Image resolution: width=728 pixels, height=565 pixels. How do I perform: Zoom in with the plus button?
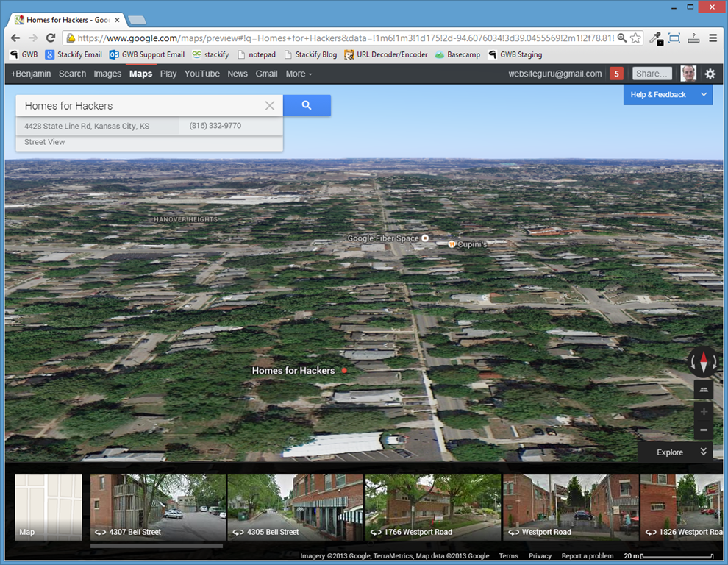click(x=704, y=412)
